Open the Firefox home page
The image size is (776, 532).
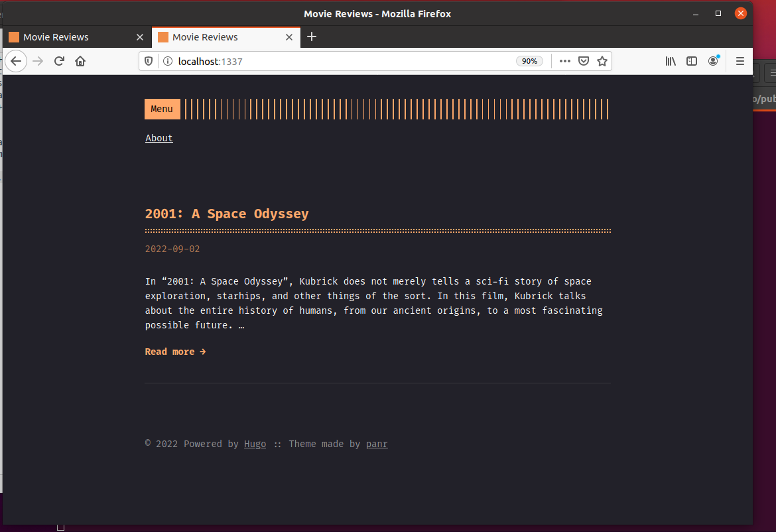pyautogui.click(x=80, y=62)
